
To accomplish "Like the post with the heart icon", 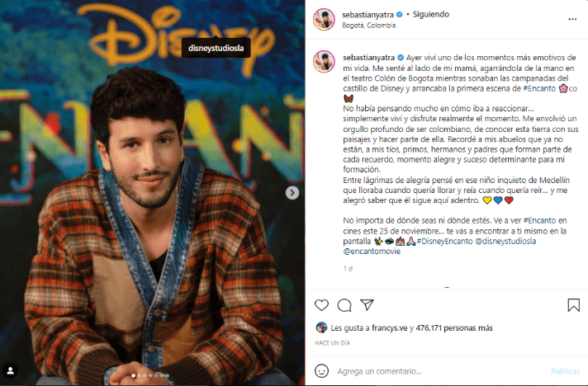I will [321, 305].
